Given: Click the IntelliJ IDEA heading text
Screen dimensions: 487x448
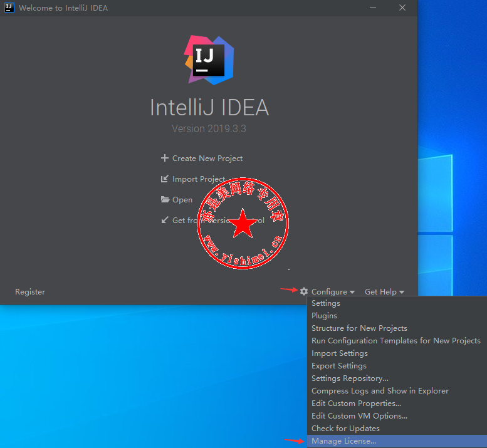Looking at the screenshot, I should (x=209, y=108).
